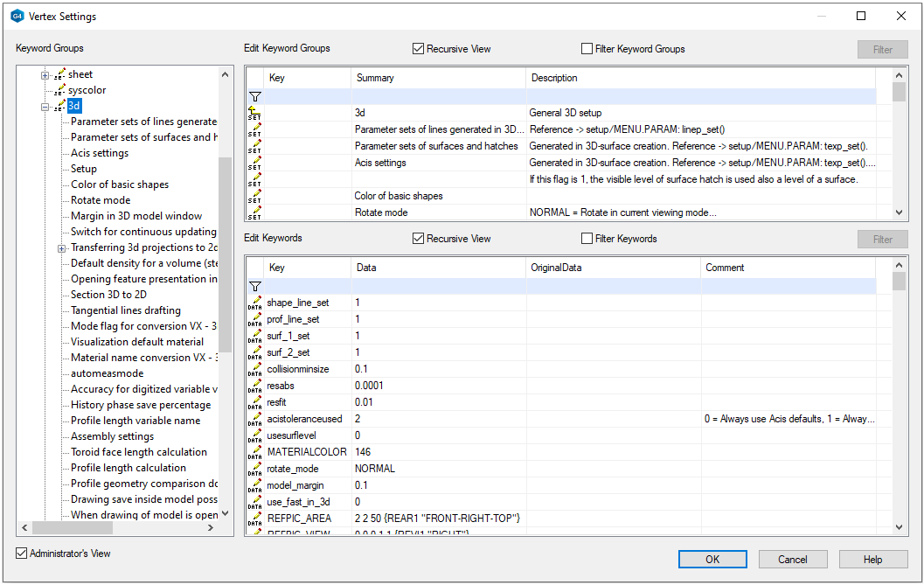Click the SET icon beside Acis settings row

point(254,163)
